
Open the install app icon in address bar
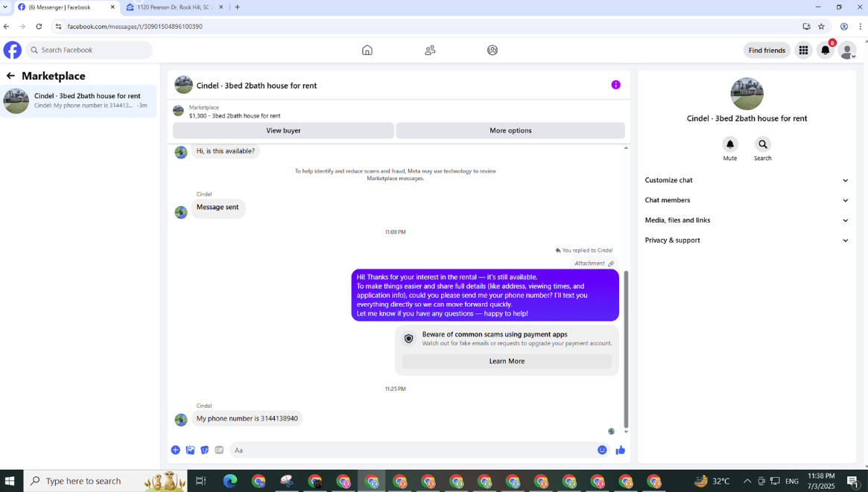coord(807,26)
